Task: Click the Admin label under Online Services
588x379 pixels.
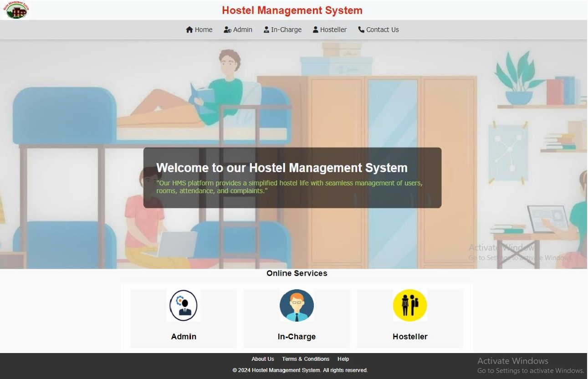Action: [184, 337]
